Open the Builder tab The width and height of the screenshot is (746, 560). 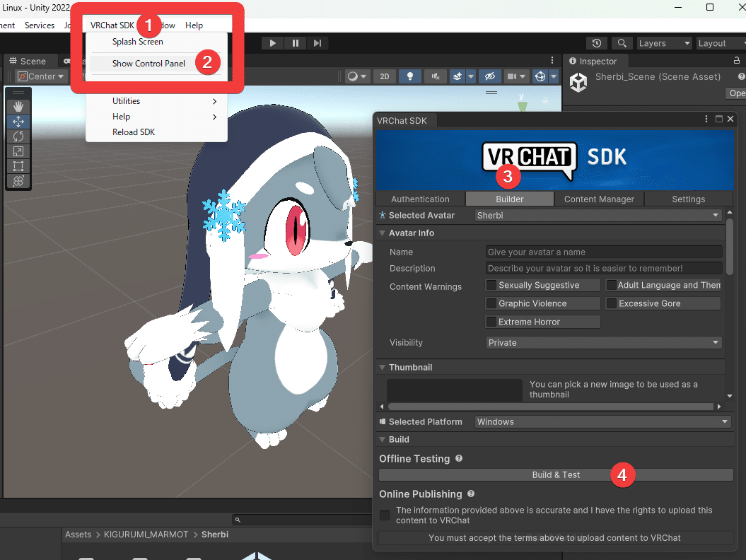(510, 199)
